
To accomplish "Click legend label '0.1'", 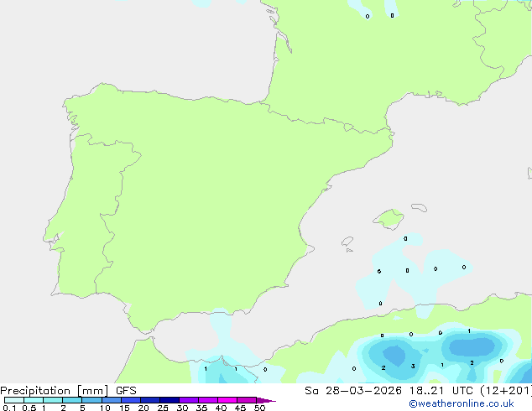I will pos(9,408).
